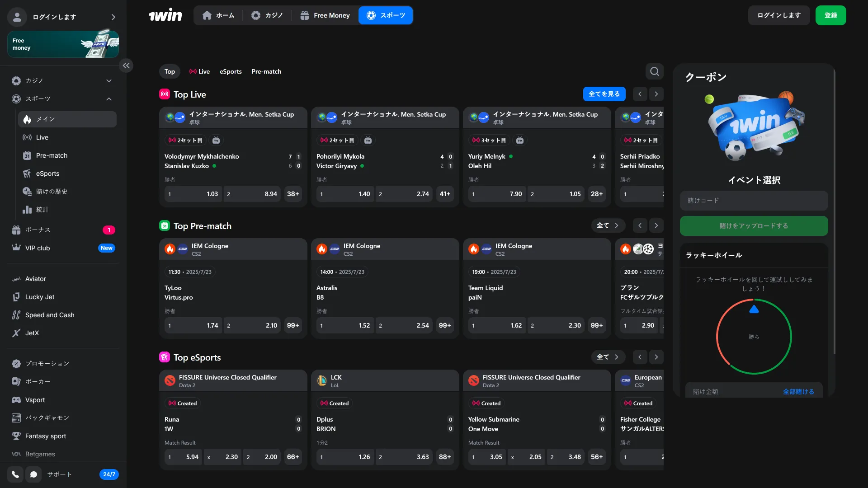Show previous Top eSports cards

coord(640,357)
